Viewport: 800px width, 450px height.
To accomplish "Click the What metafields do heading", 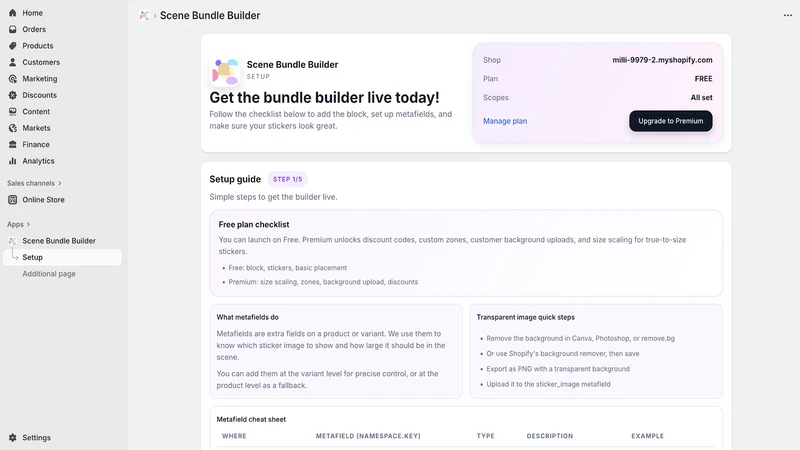I will click(x=247, y=317).
